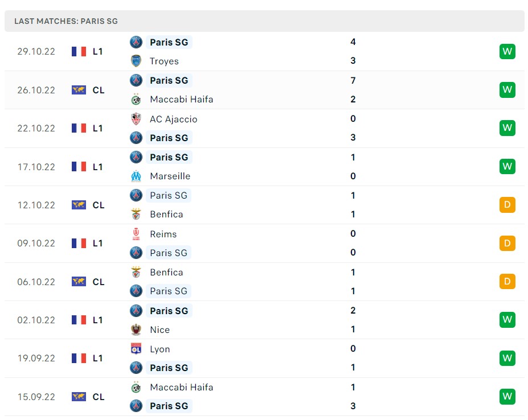The height and width of the screenshot is (420, 528).
Task: Select the Reims club logo
Action: [x=136, y=234]
